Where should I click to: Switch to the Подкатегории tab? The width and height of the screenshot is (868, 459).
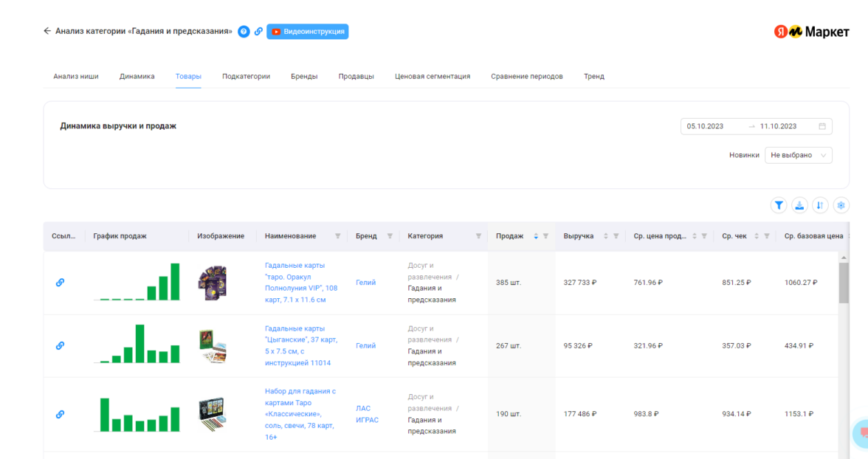click(246, 76)
